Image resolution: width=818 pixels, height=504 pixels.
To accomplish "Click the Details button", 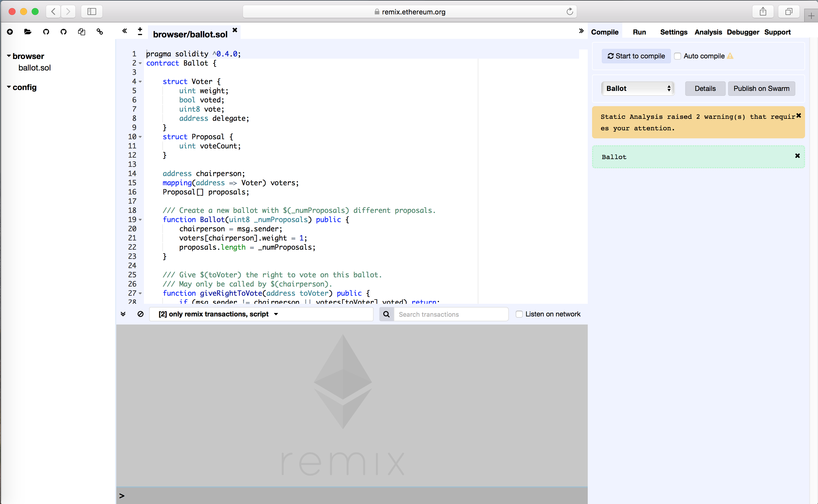I will (705, 88).
